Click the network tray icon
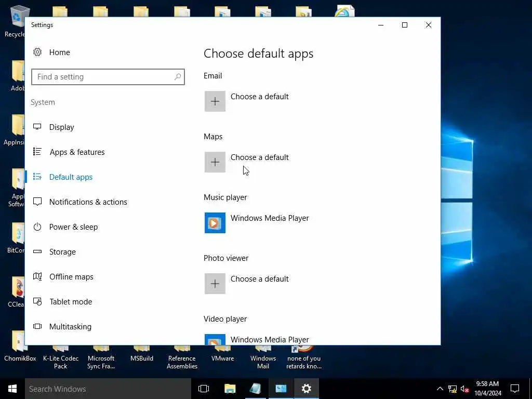The image size is (532, 399). tap(453, 389)
